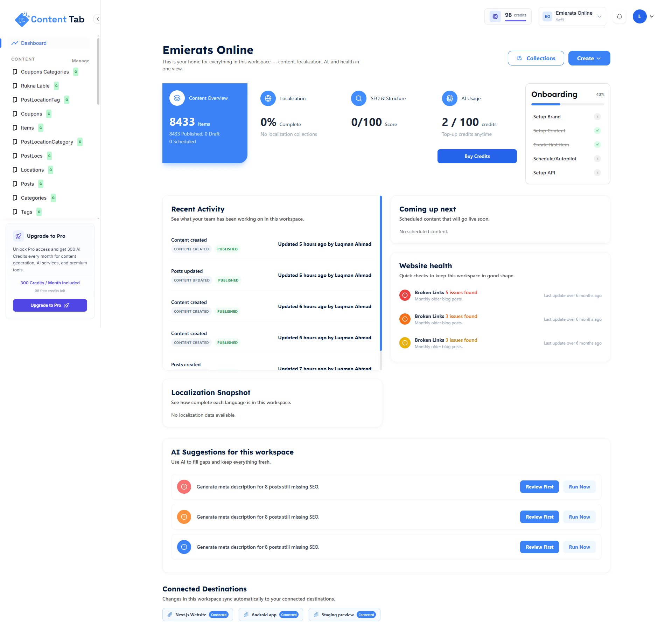
Task: Click the Staging preview Connected badge
Action: point(366,615)
